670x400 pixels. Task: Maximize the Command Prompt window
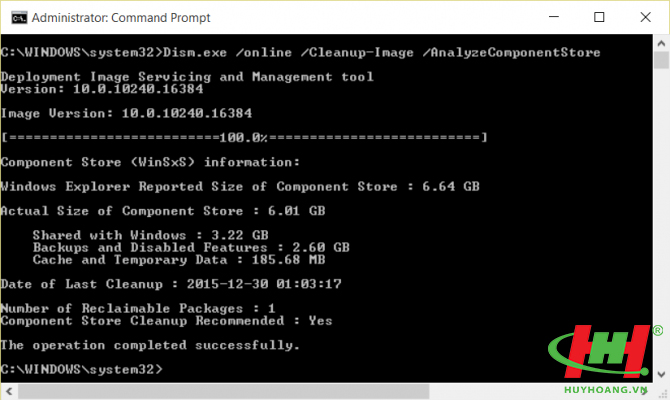click(599, 17)
